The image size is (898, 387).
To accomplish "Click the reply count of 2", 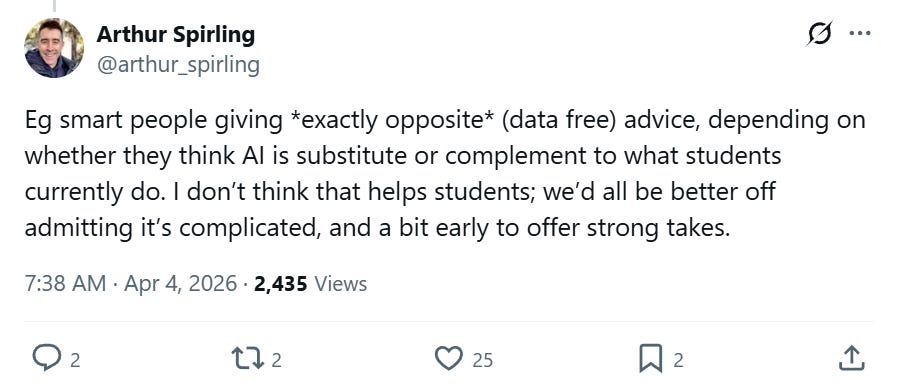I will click(x=74, y=360).
